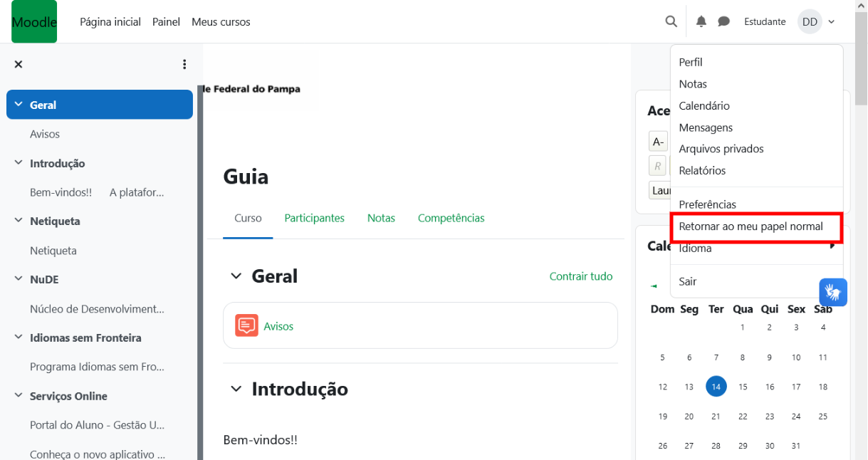This screenshot has height=460, width=868.
Task: Open the notifications bell
Action: tap(701, 21)
